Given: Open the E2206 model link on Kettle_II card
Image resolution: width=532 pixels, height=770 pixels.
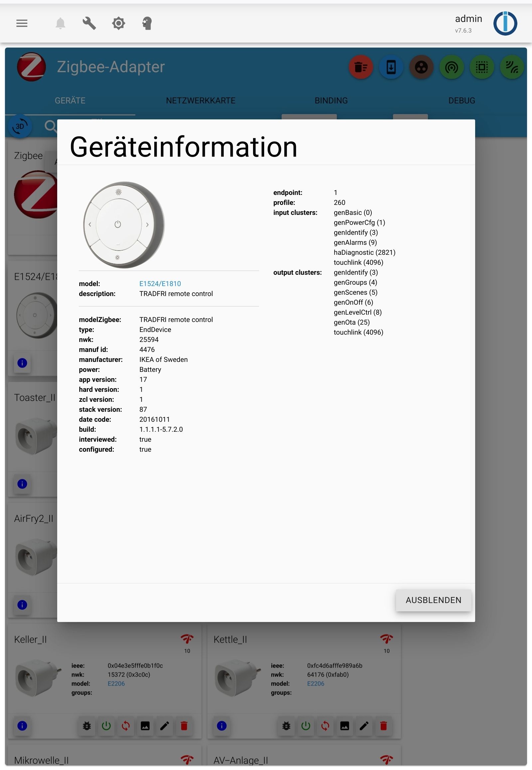Looking at the screenshot, I should (x=316, y=684).
